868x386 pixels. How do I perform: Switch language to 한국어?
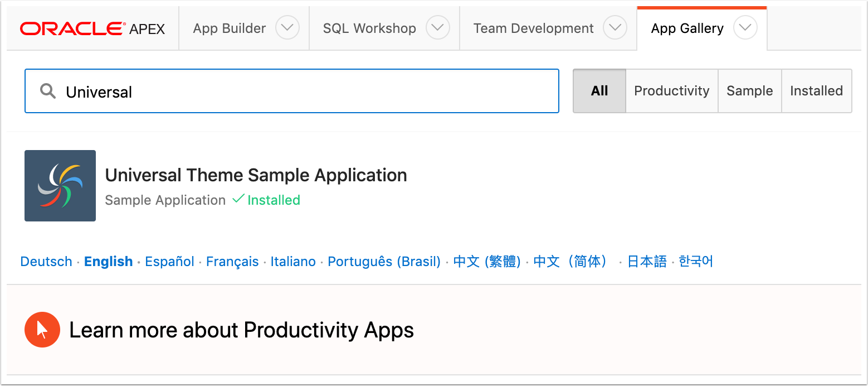696,262
